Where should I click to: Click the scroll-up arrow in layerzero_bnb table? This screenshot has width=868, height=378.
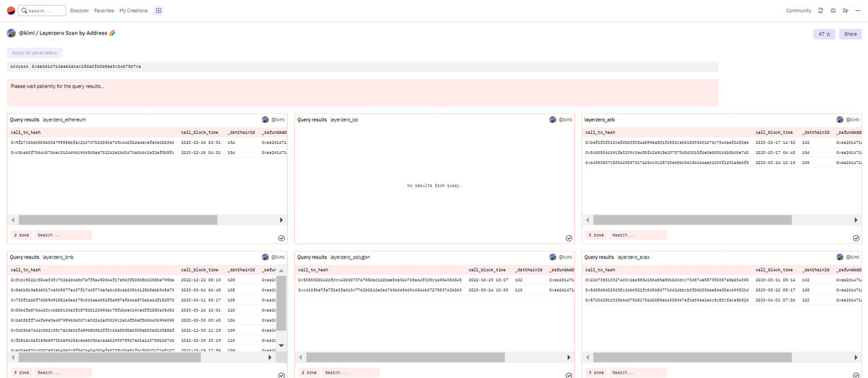(x=281, y=271)
